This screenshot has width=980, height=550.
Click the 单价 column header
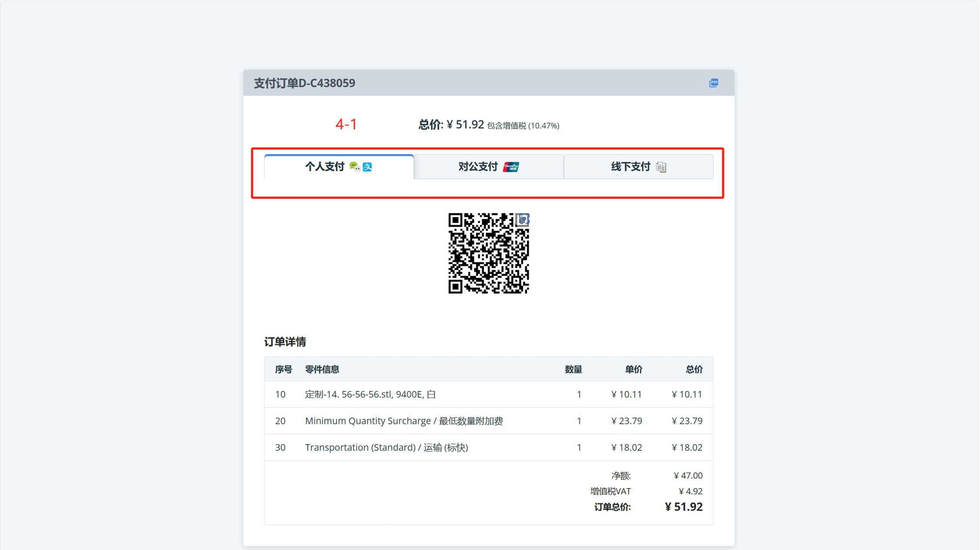click(x=633, y=369)
